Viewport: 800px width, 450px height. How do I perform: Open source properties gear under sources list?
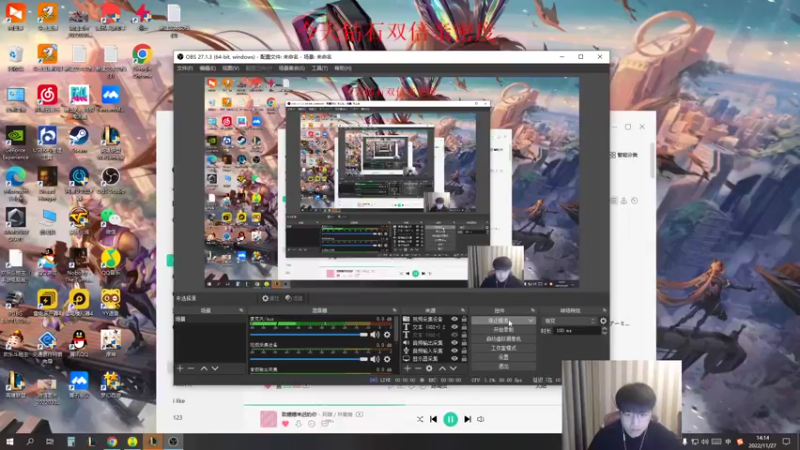tap(429, 368)
